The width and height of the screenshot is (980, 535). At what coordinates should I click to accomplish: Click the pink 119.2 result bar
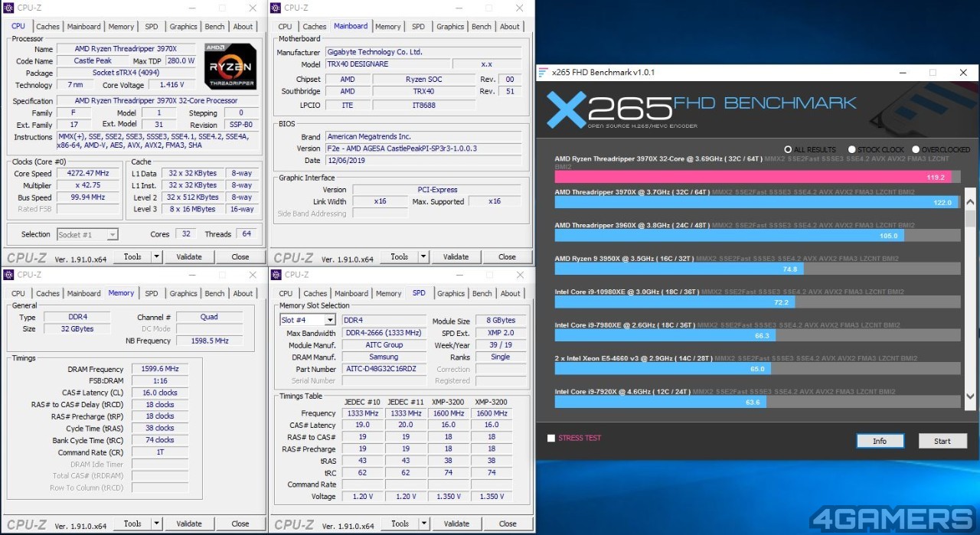point(752,177)
